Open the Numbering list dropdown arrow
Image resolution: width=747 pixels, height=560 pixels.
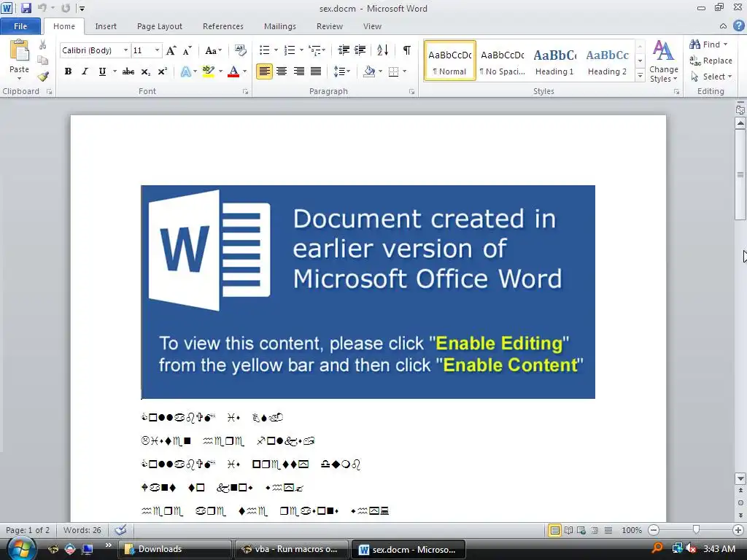[x=301, y=50]
